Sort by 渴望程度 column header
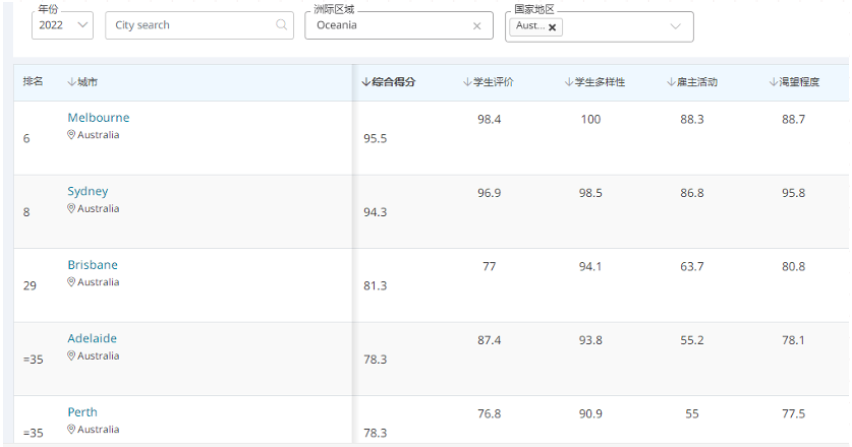 pos(794,82)
